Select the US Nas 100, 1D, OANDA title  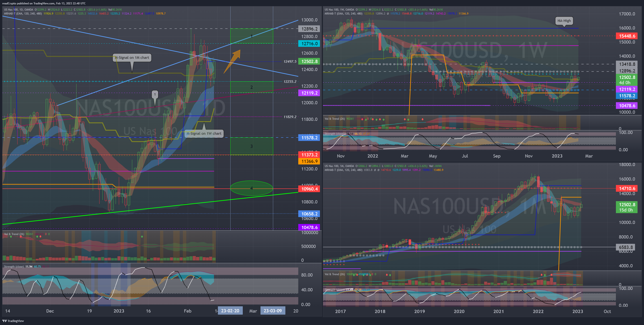pos(18,9)
